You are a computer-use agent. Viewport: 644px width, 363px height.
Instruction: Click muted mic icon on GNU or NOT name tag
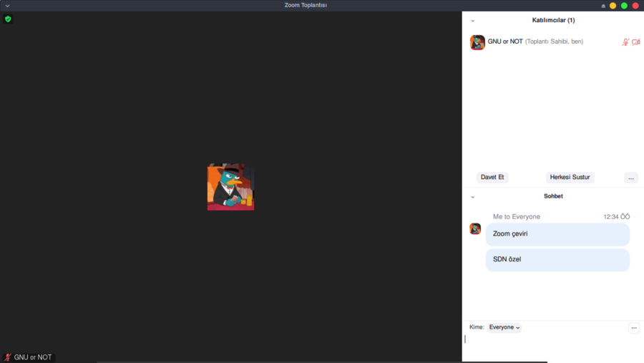click(x=8, y=357)
